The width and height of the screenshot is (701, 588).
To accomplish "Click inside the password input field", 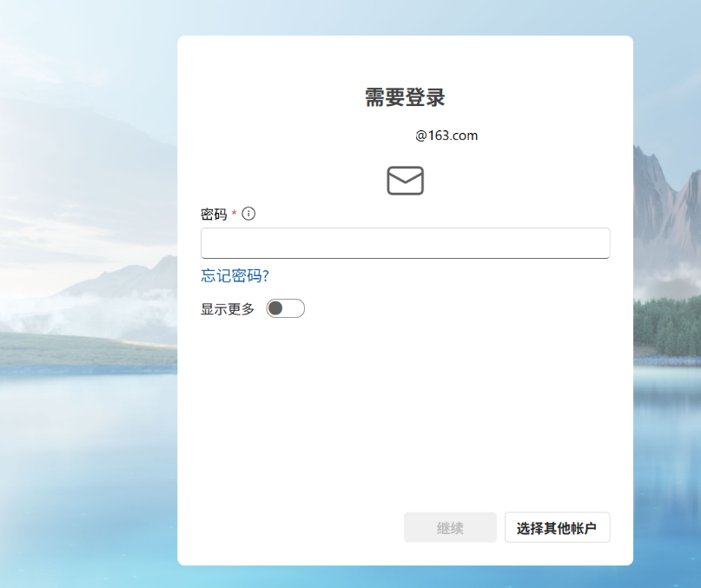I will (405, 243).
